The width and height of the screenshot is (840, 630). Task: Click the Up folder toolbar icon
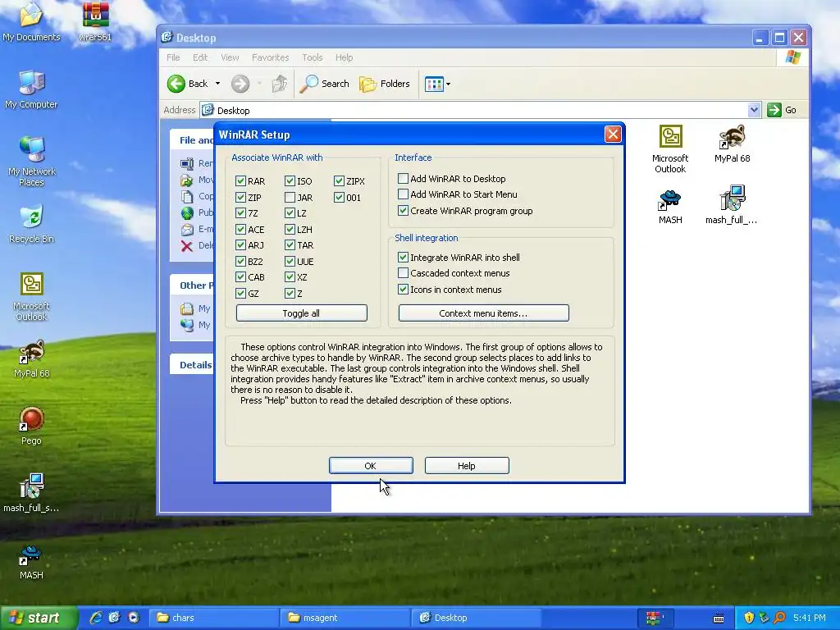(279, 84)
